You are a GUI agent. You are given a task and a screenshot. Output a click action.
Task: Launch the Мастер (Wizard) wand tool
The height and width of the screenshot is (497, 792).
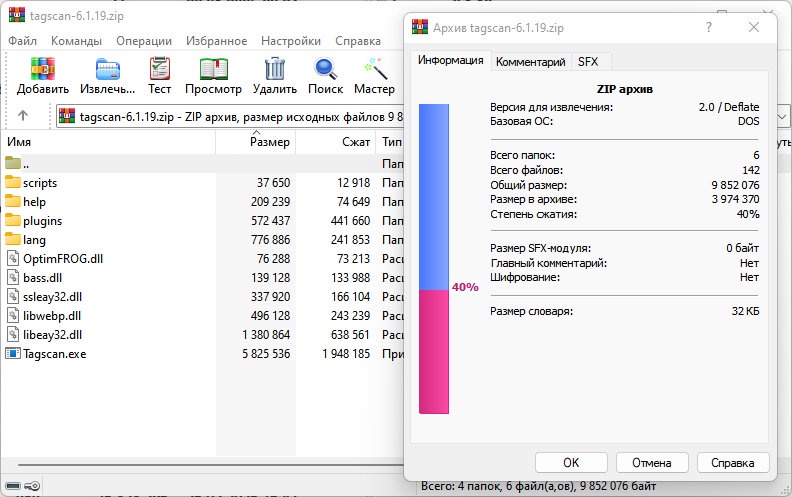375,69
